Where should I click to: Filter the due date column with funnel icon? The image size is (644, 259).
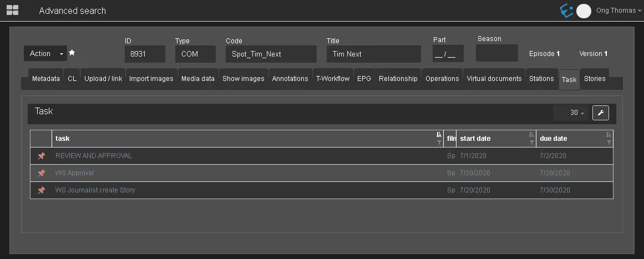point(608,143)
